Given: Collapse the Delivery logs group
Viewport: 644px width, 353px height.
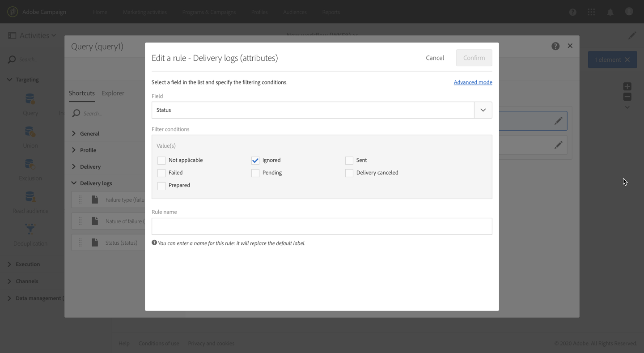Looking at the screenshot, I should (x=74, y=183).
